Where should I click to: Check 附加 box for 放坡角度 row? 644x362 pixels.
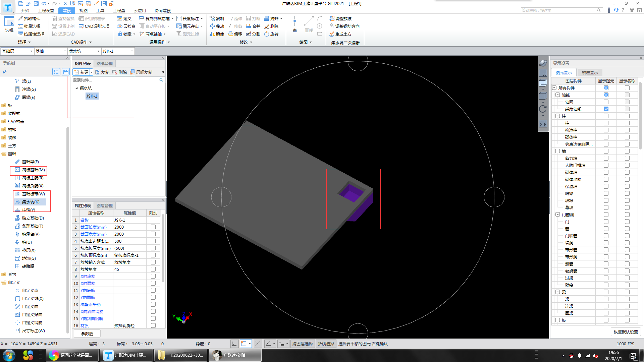[153, 269]
